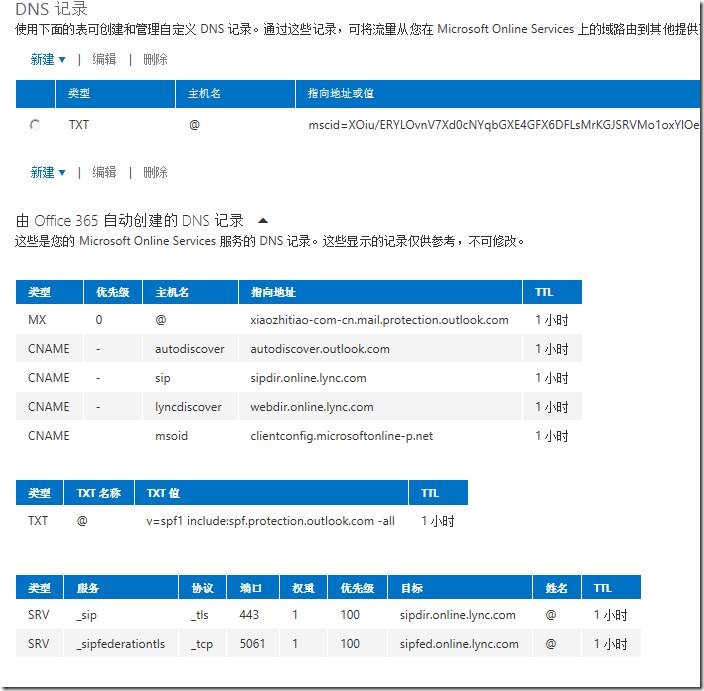Click the TXT 名称 column header
The height and width of the screenshot is (691, 704).
(99, 493)
